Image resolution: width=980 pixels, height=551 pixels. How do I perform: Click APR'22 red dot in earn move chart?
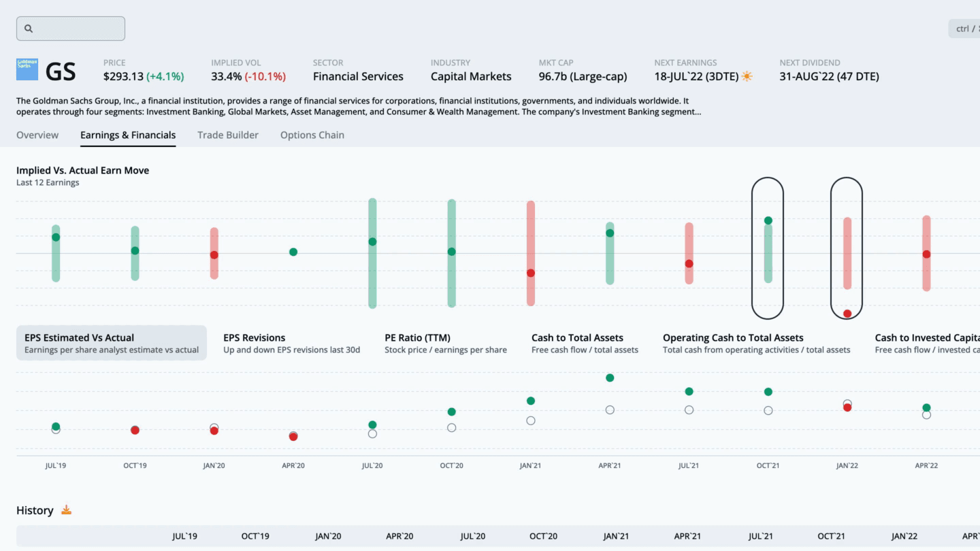coord(926,254)
